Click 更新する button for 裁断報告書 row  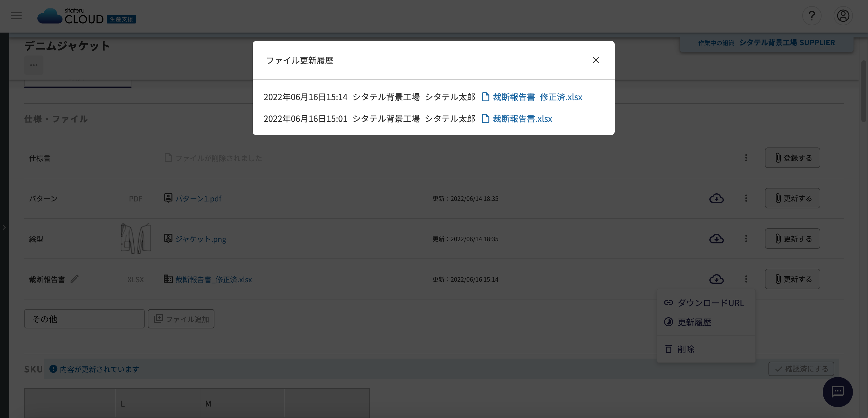click(792, 279)
